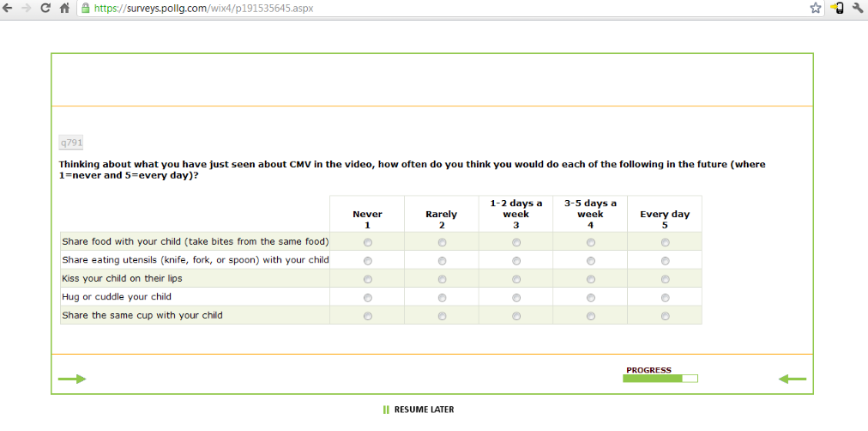Select Rarely for Share food with your child
Viewport: 868px width, 431px height.
(x=442, y=242)
